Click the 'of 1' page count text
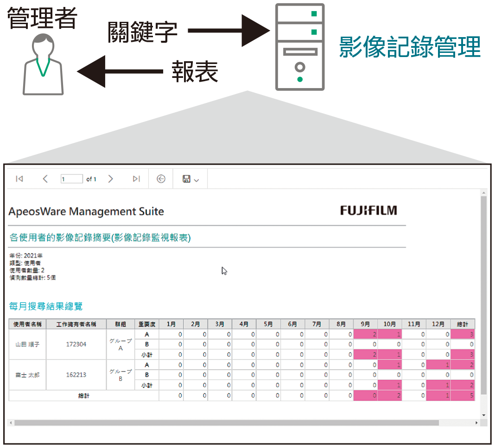The width and height of the screenshot is (495, 448). click(x=91, y=179)
